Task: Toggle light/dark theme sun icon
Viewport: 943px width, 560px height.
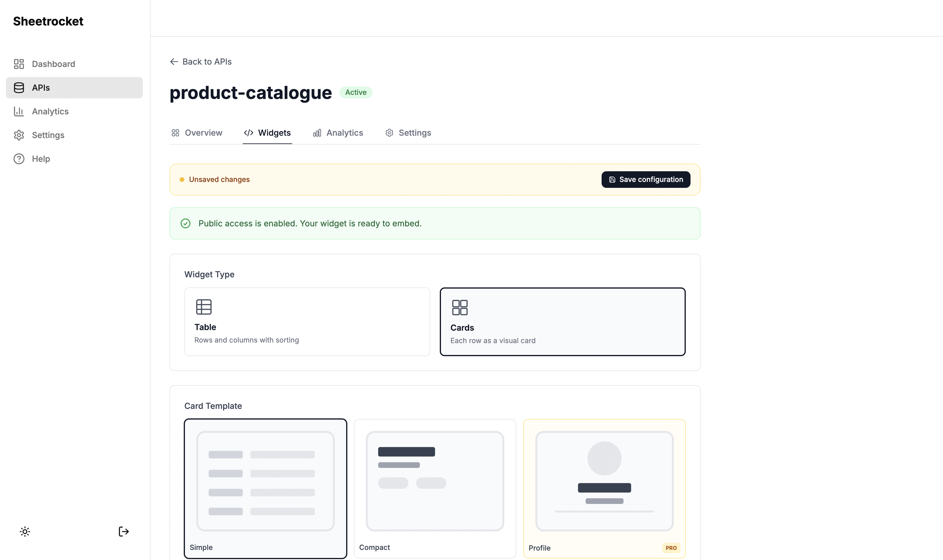Action: pos(25,532)
